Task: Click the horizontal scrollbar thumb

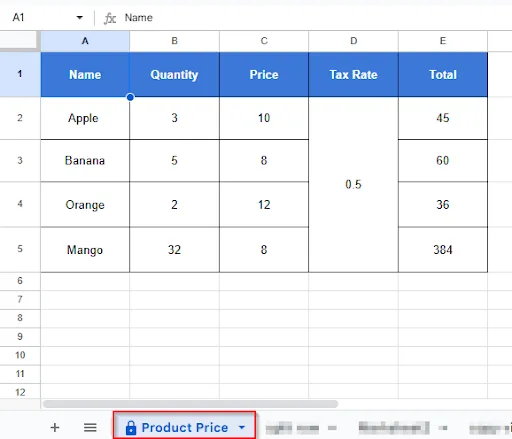Action: (191, 404)
